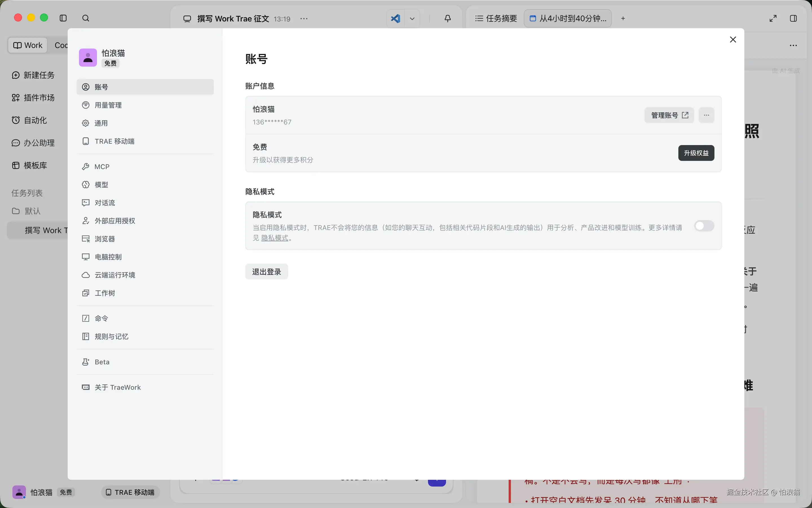Open search with the magnifier icon
Screen dimensions: 812x508
point(85,18)
